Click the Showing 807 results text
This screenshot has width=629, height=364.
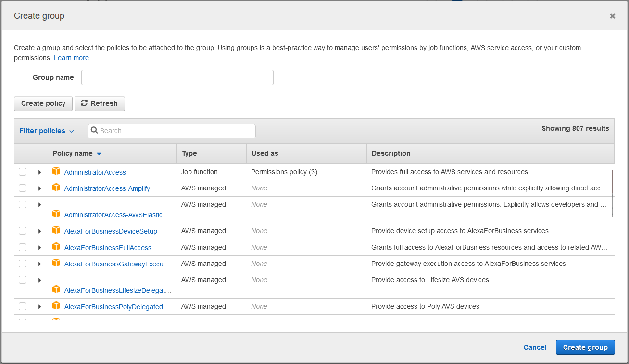coord(575,128)
